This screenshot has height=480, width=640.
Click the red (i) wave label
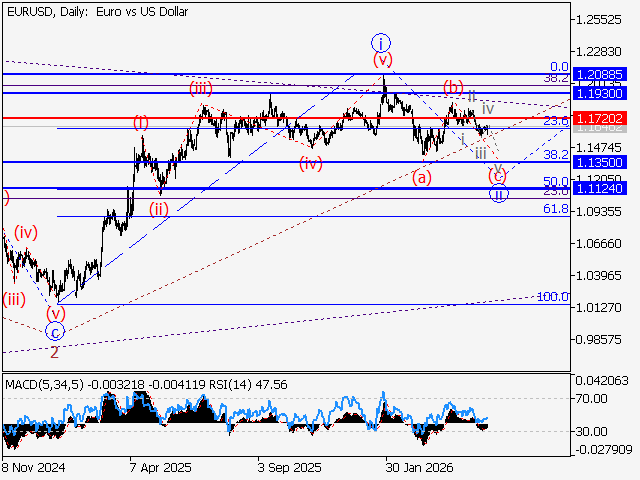[141, 122]
